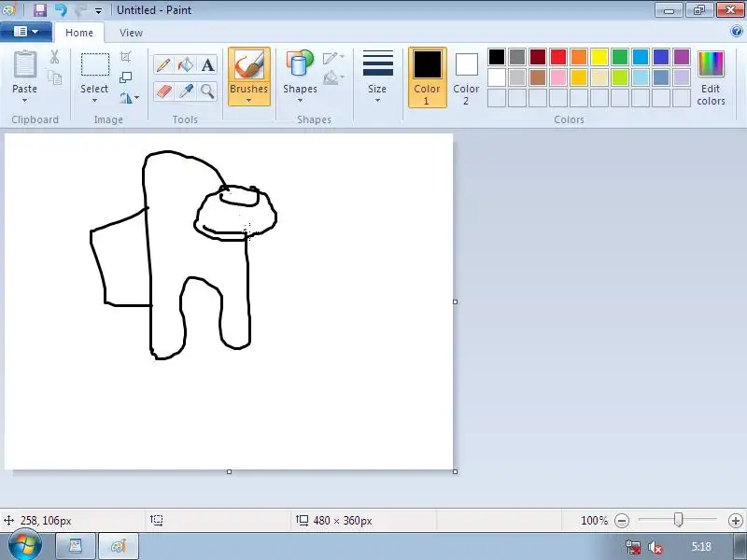The image size is (747, 560).
Task: Pick the yellow color swatch
Action: click(x=599, y=57)
